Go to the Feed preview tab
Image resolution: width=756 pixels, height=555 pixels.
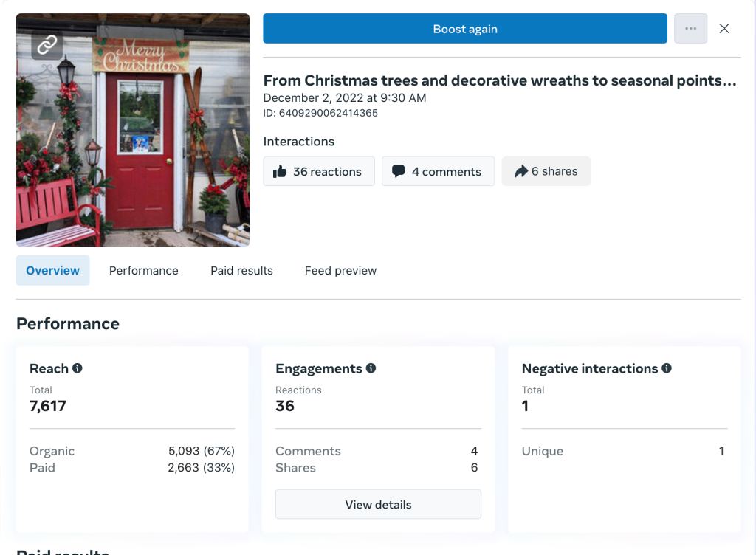coord(340,270)
